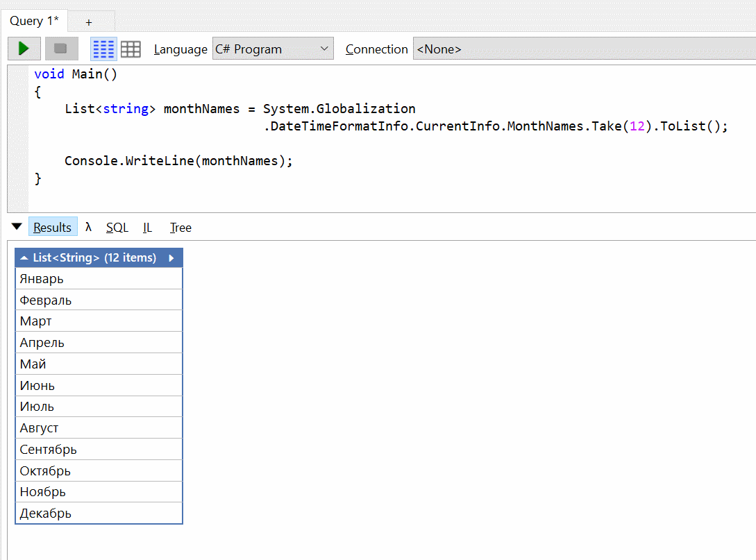Switch to rich text results view
756x560 pixels.
103,49
